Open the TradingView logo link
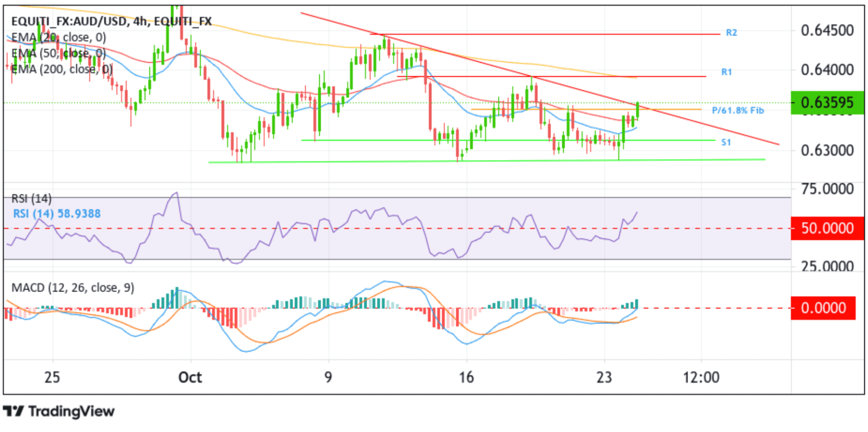The width and height of the screenshot is (868, 432). pos(59,411)
